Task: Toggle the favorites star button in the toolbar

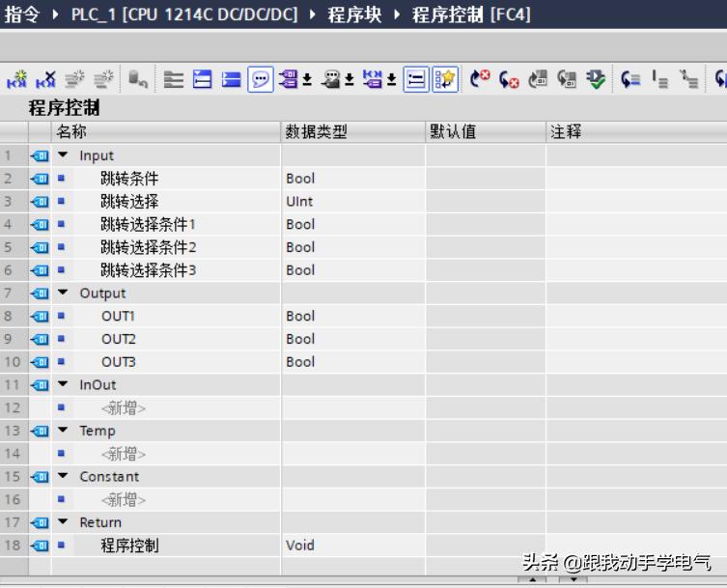Action: (445, 79)
